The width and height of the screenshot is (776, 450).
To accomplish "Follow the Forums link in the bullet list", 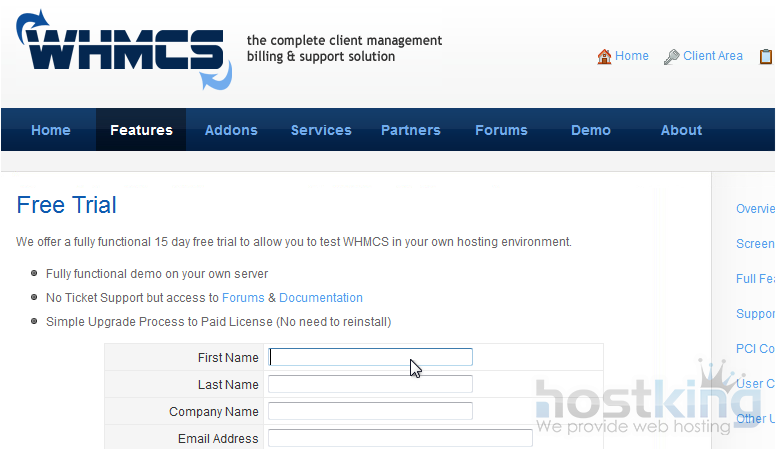I will coord(243,298).
